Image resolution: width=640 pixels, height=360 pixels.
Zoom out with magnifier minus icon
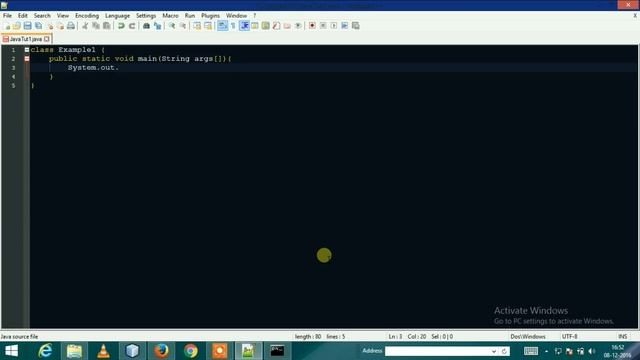183,26
